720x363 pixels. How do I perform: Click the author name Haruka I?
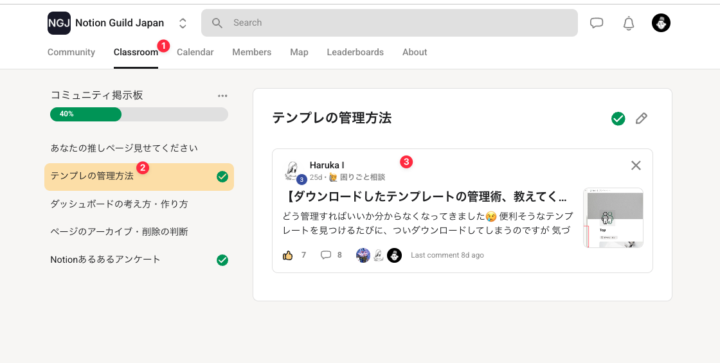coord(327,165)
